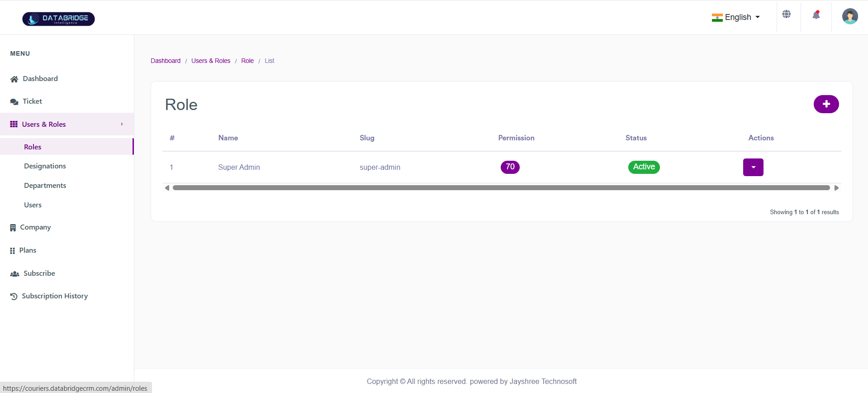Click the Status column header

click(x=636, y=138)
